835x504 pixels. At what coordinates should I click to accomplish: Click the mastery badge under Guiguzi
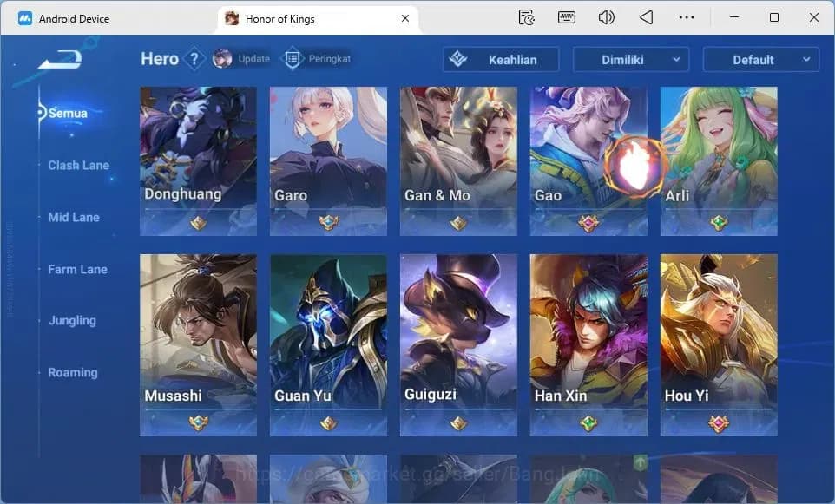(x=458, y=423)
